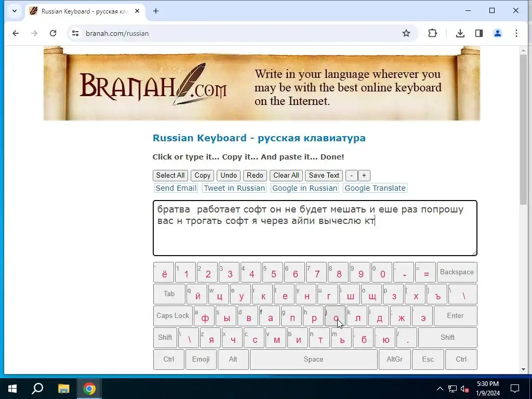The height and width of the screenshot is (399, 532).
Task: Show hidden tray icons chevron
Action: coord(440,389)
